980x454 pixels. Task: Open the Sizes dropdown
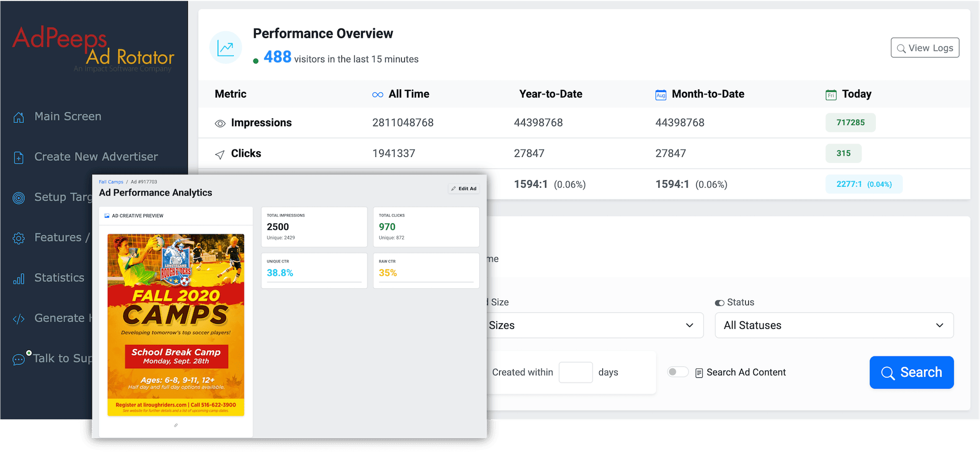click(x=595, y=325)
